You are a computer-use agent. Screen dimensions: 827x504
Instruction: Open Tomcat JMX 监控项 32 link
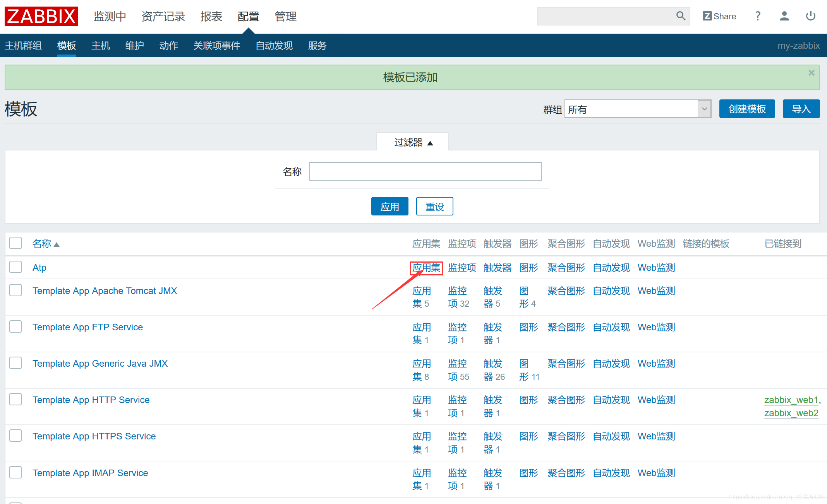458,297
